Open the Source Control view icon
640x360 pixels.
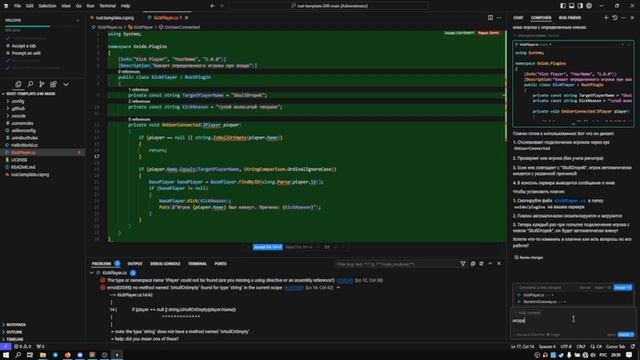click(42, 84)
